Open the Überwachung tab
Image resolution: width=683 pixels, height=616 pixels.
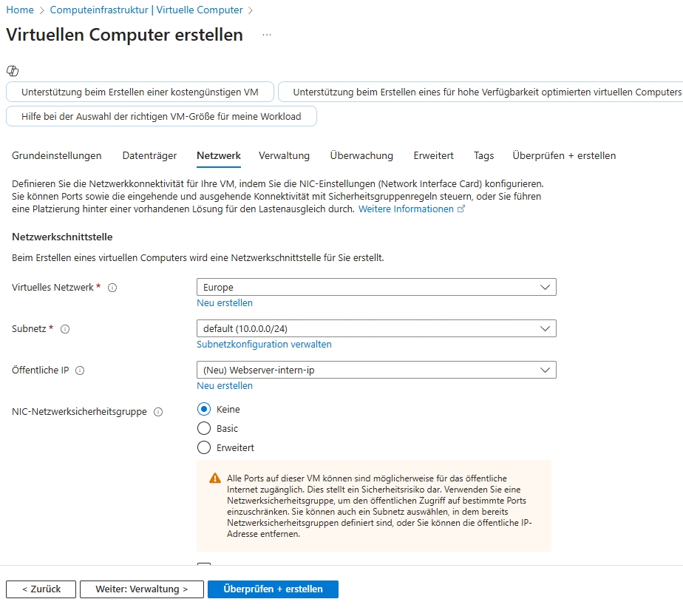tap(361, 155)
